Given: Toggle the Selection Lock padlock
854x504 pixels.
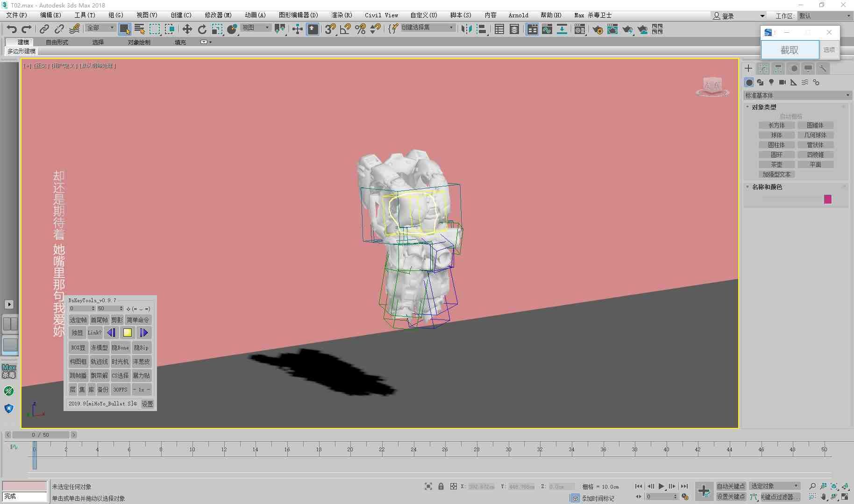Looking at the screenshot, I should click(x=441, y=486).
